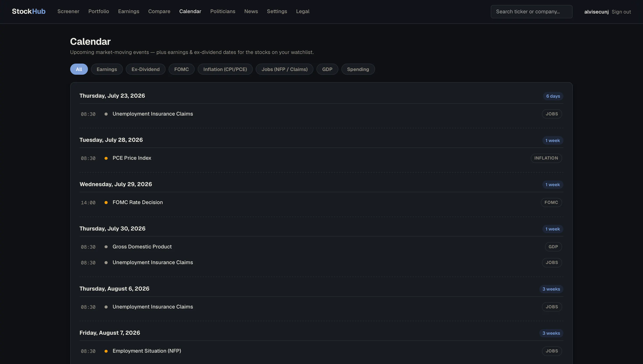Navigate to Compare
The image size is (643, 364).
click(159, 12)
